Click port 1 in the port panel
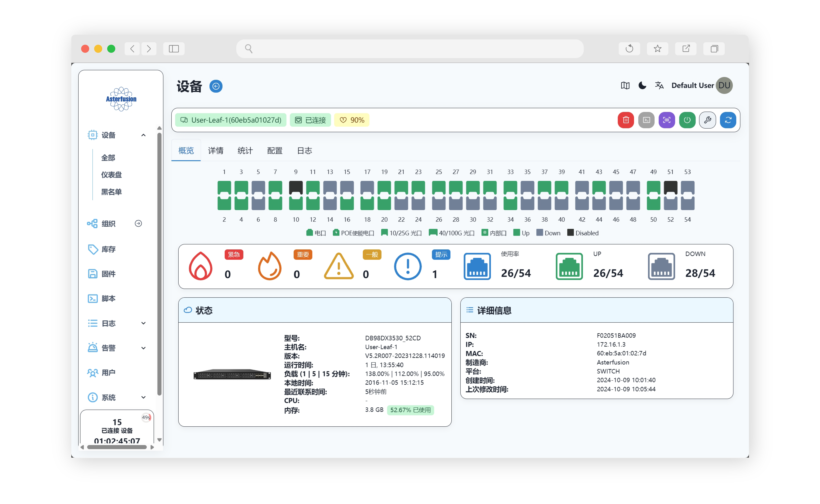Viewport: 820px width, 504px height. (224, 188)
